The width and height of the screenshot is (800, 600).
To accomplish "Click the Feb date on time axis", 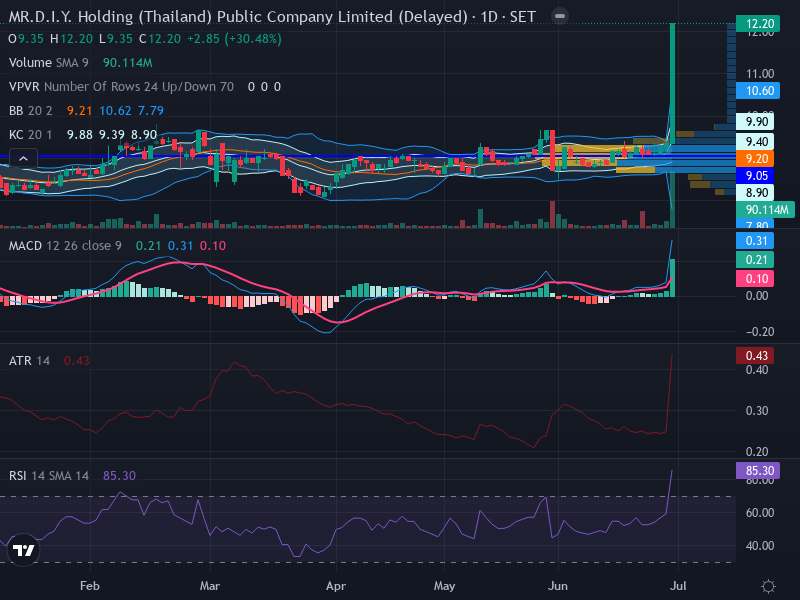I will pos(90,586).
